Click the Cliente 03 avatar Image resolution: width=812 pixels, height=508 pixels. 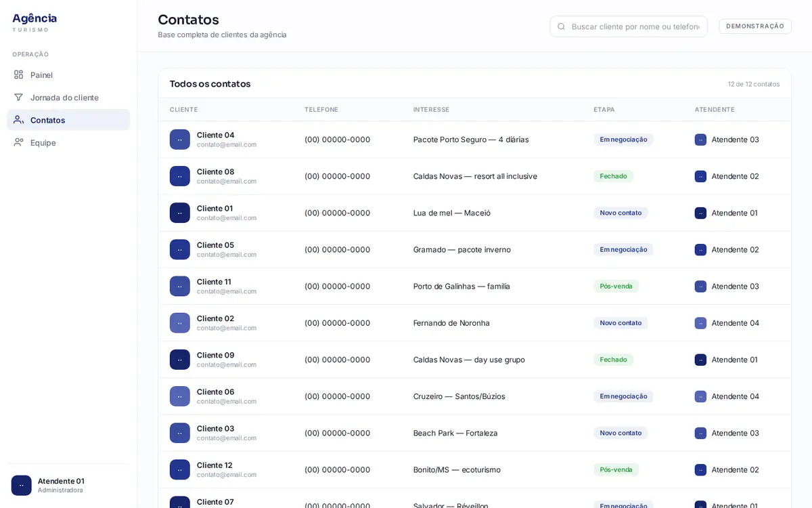click(x=180, y=433)
